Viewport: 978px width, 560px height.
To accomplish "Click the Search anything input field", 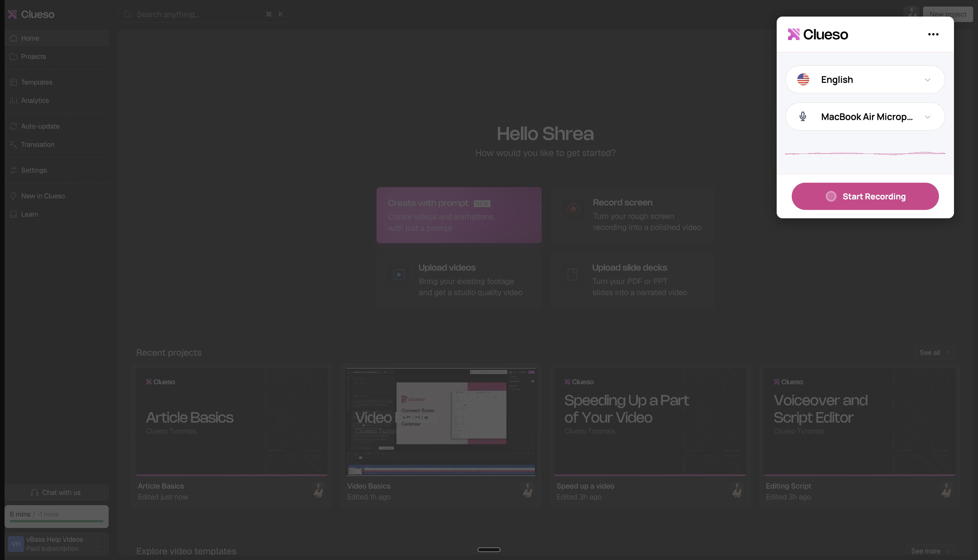I will coord(203,15).
